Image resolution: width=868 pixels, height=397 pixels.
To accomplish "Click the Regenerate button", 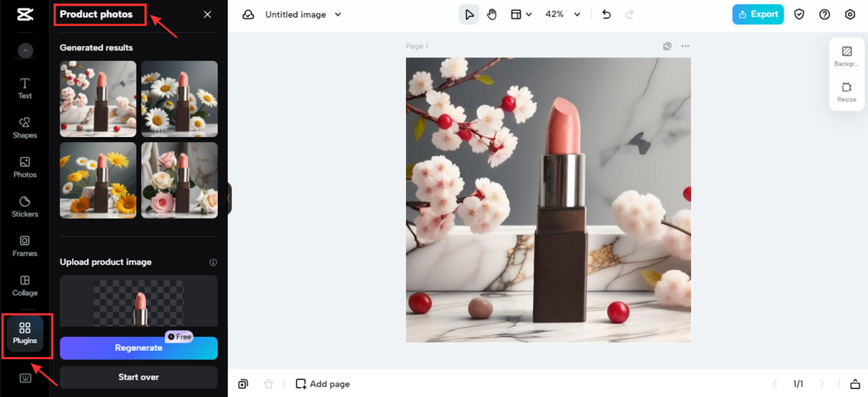I will 138,347.
